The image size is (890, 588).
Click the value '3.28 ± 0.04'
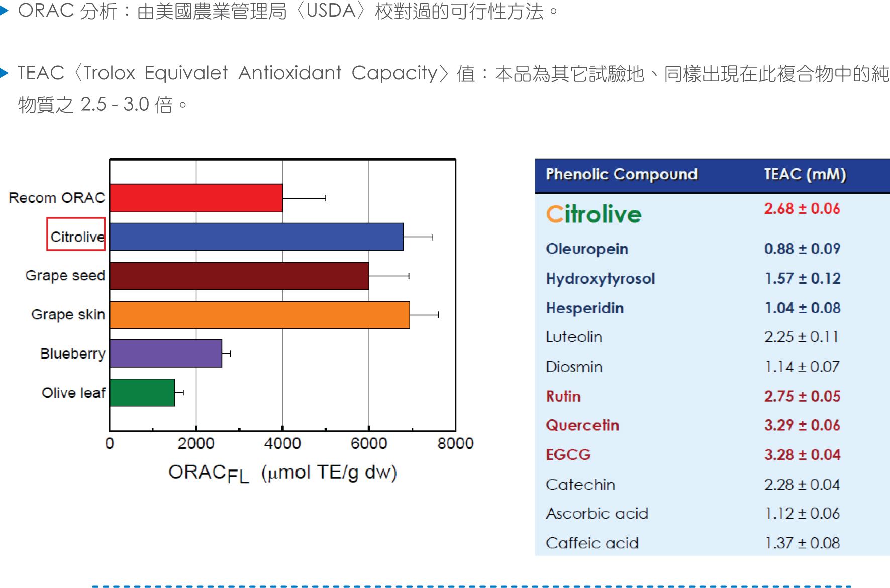click(x=802, y=455)
